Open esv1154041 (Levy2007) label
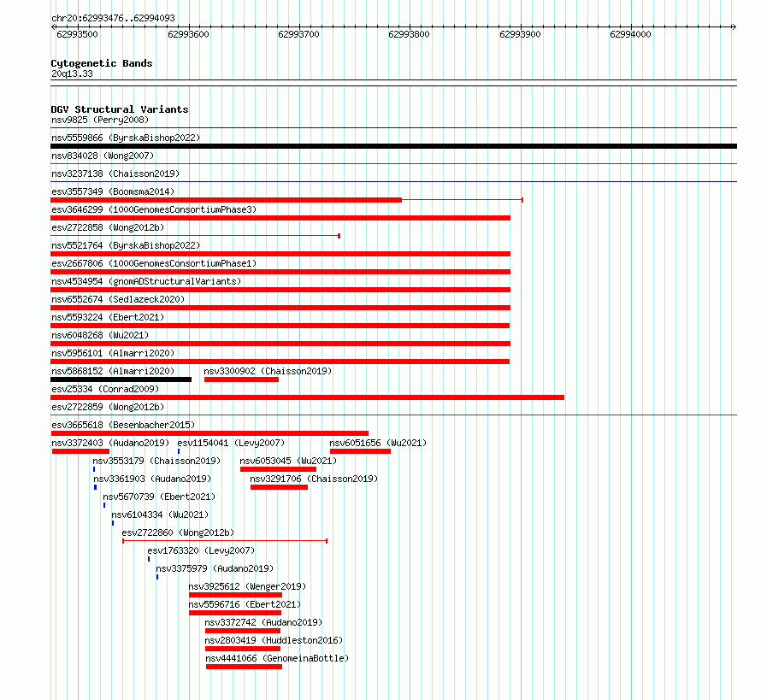The image size is (761, 700). click(231, 443)
